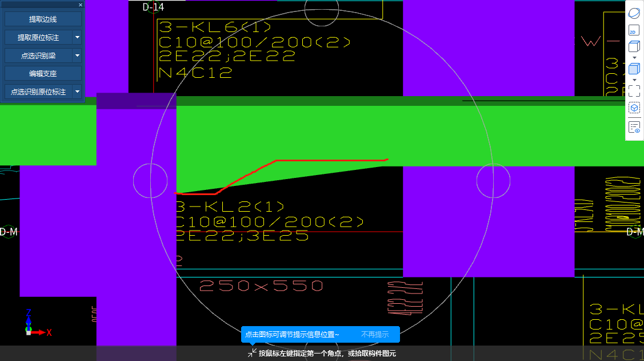Click the right circle marker of the view wheel
The height and width of the screenshot is (361, 644).
click(493, 181)
